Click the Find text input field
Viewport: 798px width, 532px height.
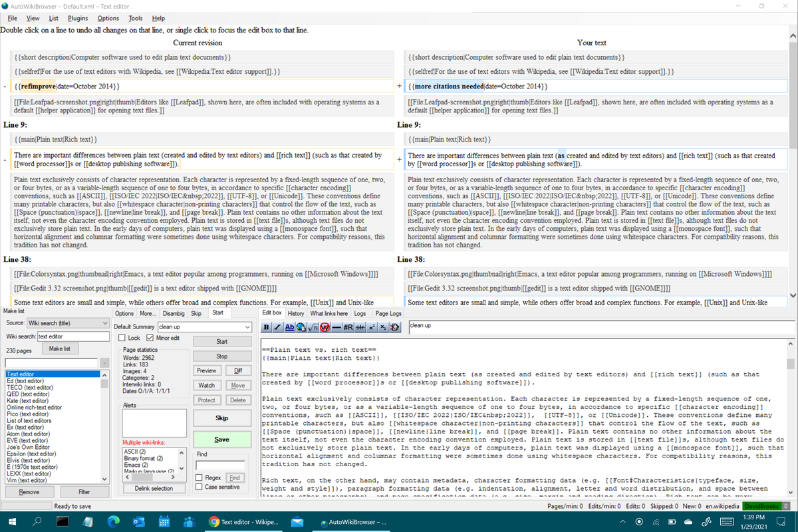[221, 465]
